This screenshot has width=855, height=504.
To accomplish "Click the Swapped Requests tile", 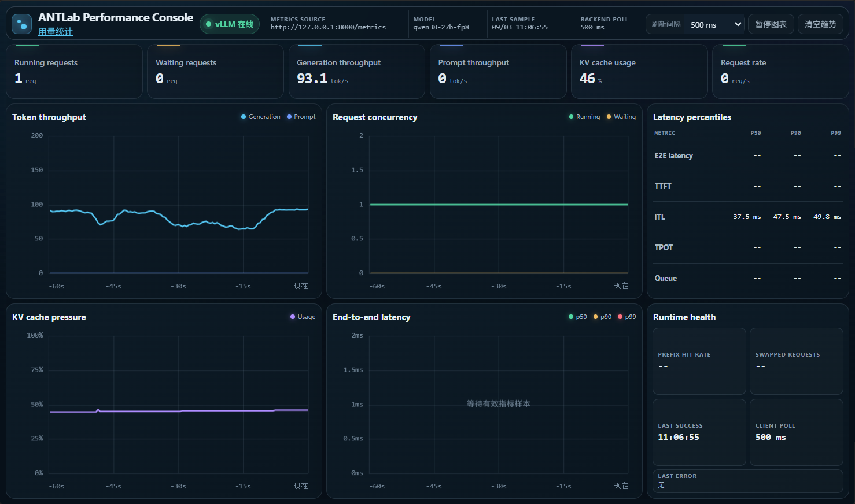I will [797, 361].
